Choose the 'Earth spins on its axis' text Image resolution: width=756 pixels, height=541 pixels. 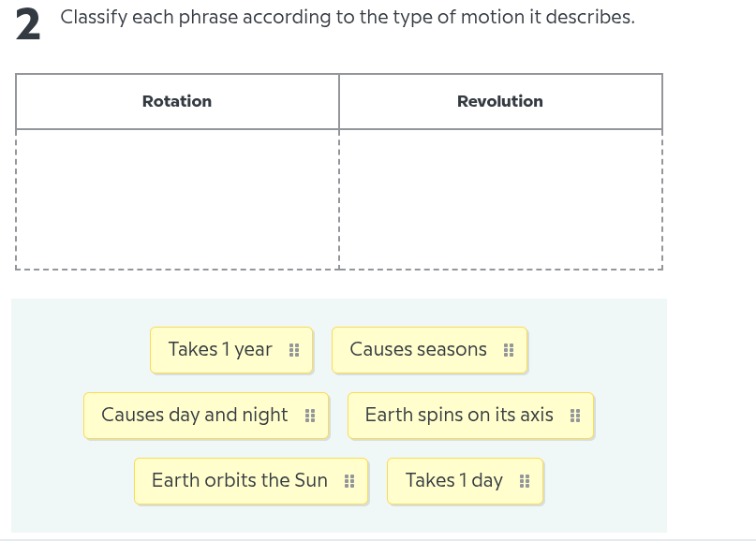[x=459, y=415]
